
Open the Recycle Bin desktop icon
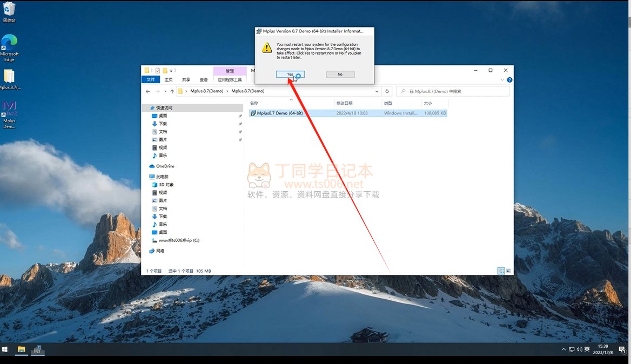(x=9, y=12)
